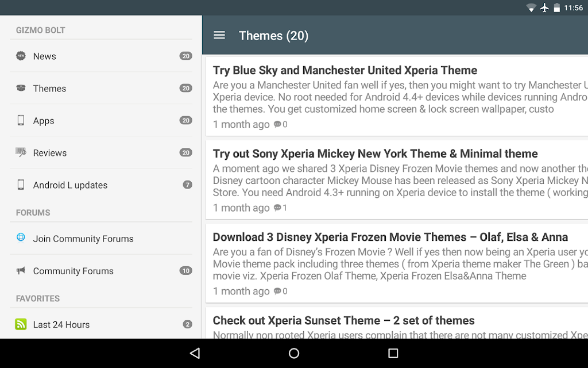This screenshot has width=588, height=368.
Task: Tap the megaphone icon beside Community Forums
Action: coord(21,270)
